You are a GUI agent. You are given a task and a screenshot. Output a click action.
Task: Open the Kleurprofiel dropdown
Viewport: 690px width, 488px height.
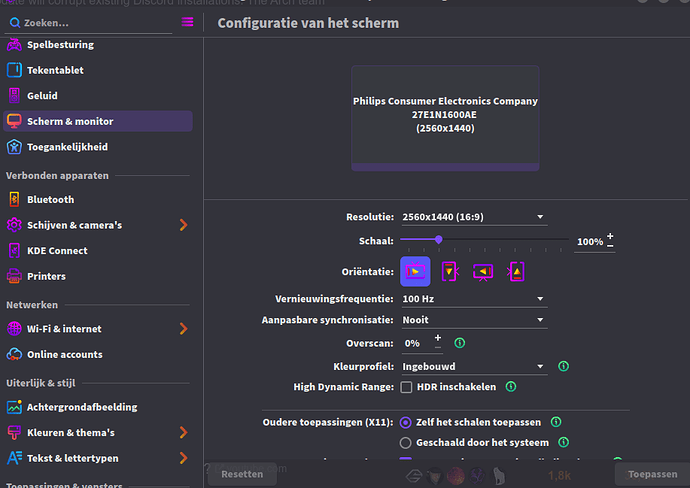[474, 367]
